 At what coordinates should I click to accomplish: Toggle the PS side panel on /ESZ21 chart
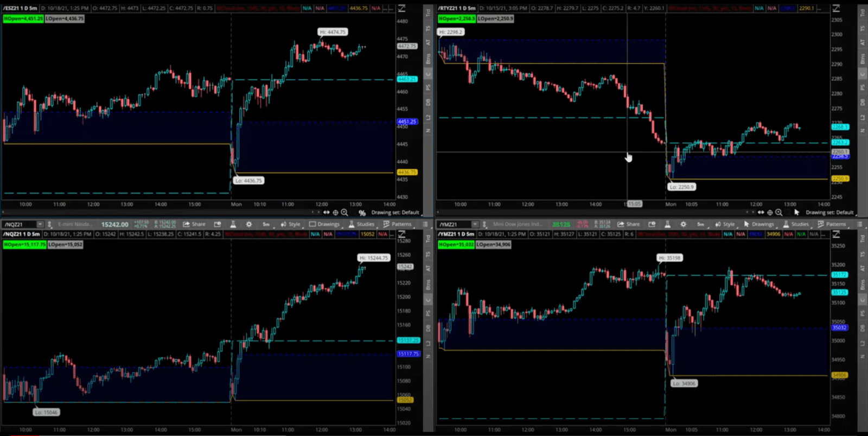coord(428,87)
